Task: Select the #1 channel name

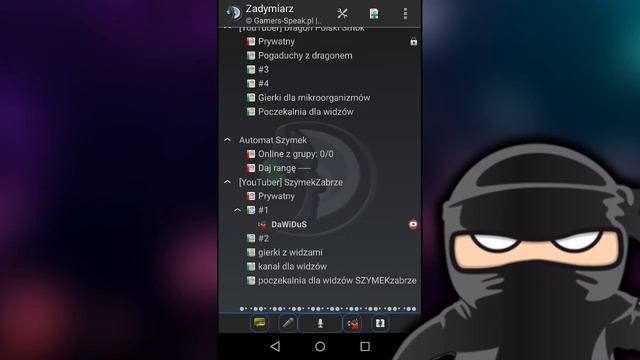Action: click(x=263, y=210)
